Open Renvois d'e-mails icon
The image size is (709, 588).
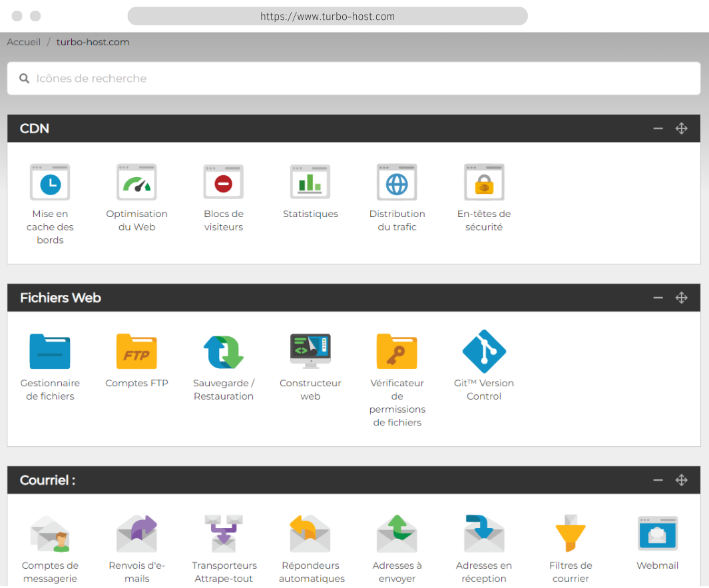tap(136, 533)
